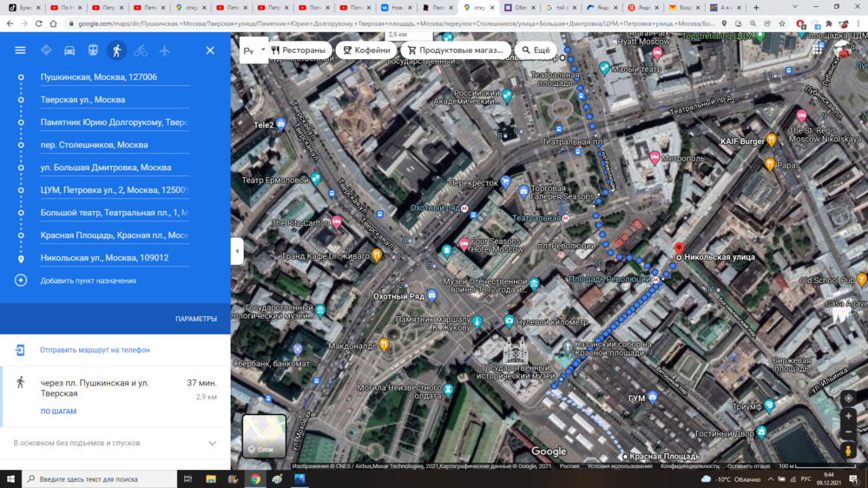Viewport: 868px width, 488px height.
Task: Select KAIF Burger restaurant marker
Action: [771, 140]
